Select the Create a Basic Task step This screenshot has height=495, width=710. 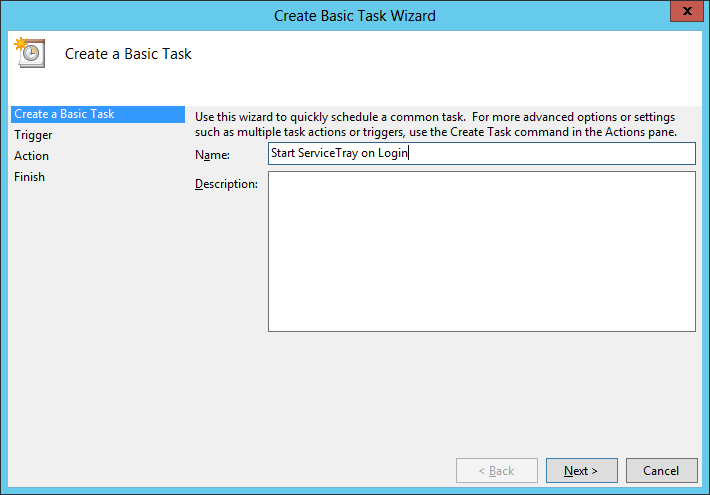coord(64,114)
